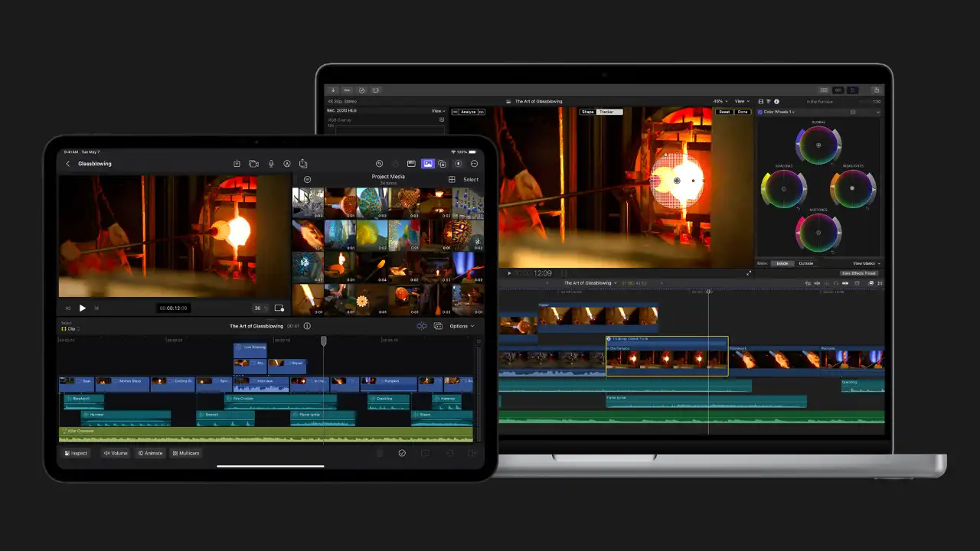980x551 pixels.
Task: Tap the undo icon on iPad toolbar
Action: point(379,164)
